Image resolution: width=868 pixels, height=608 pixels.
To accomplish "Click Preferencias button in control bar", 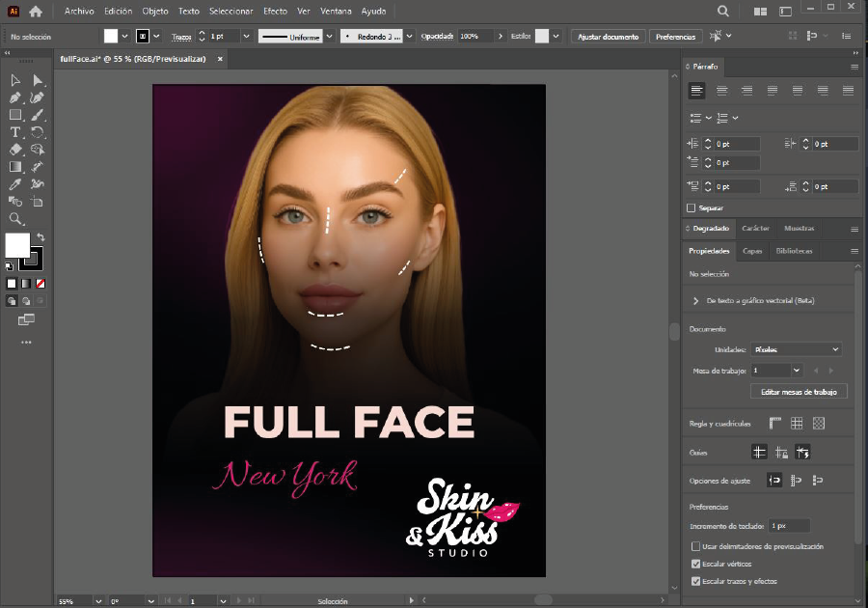I will [x=675, y=37].
